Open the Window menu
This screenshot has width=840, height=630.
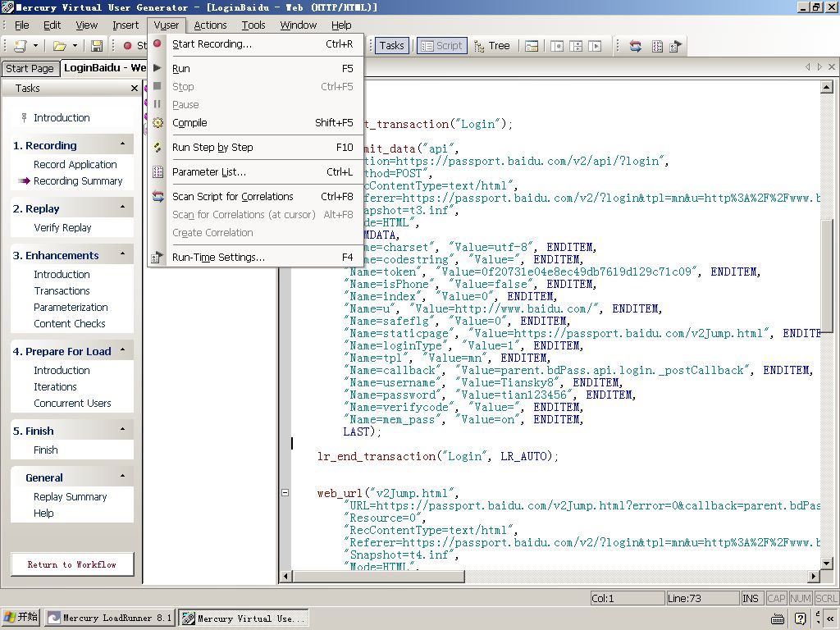(299, 25)
